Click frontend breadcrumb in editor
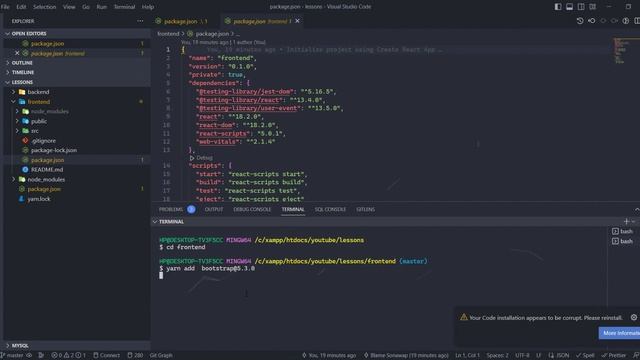Viewport: 640px width, 360px height. (168, 34)
